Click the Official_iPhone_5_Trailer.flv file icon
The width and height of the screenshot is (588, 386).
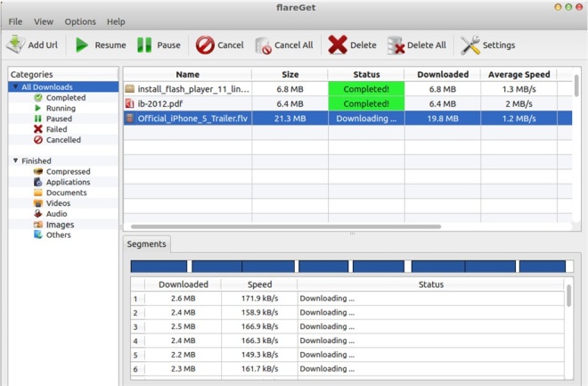pyautogui.click(x=130, y=119)
